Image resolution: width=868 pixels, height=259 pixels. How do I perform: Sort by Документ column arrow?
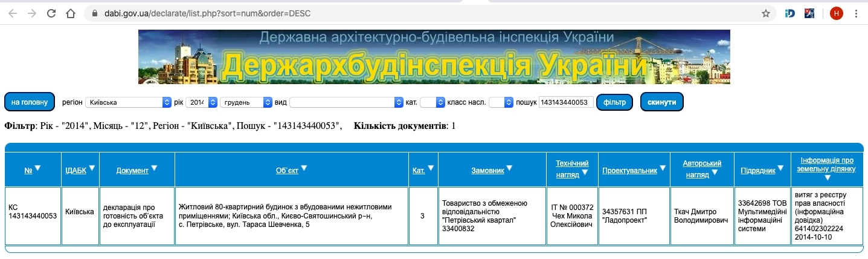coord(154,168)
